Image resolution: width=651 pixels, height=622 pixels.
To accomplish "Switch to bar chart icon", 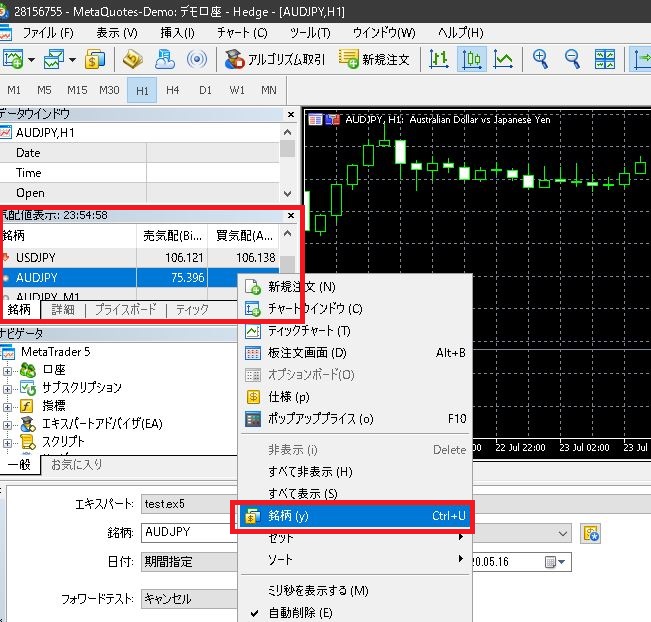I will coord(439,59).
